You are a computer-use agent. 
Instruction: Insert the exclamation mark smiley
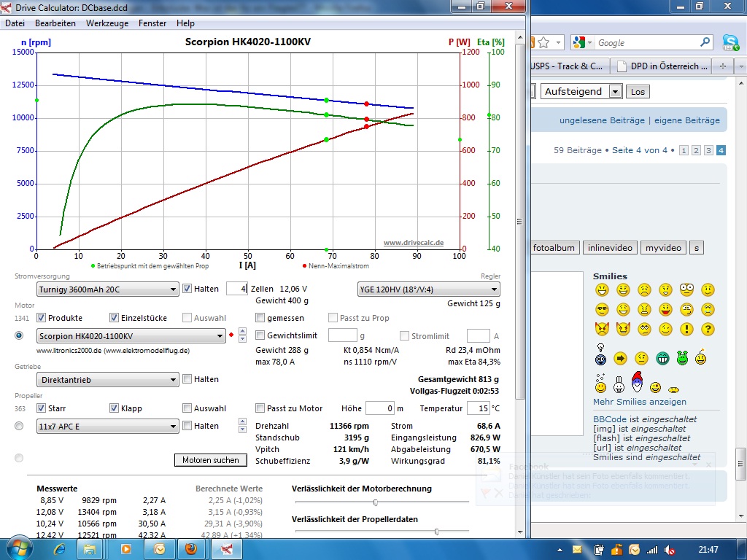tap(686, 329)
